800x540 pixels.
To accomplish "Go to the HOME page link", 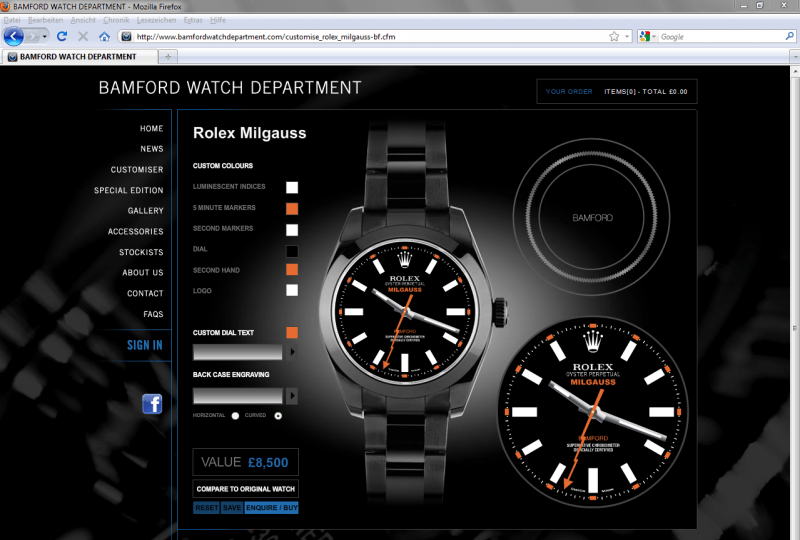I will coord(152,129).
